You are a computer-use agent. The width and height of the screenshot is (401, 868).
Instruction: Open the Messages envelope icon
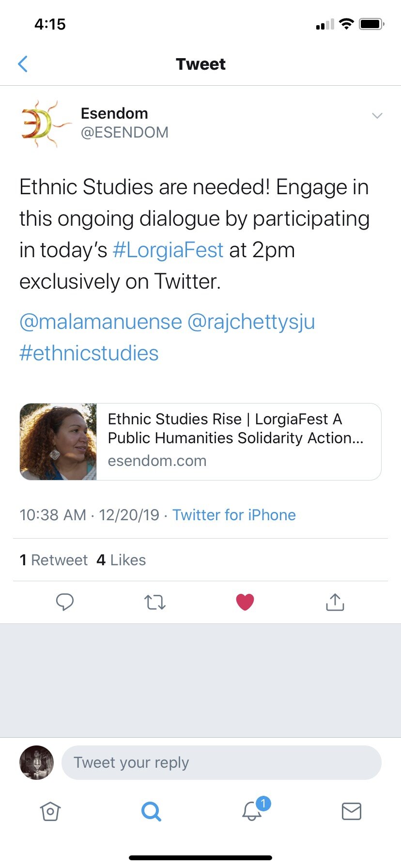[352, 811]
